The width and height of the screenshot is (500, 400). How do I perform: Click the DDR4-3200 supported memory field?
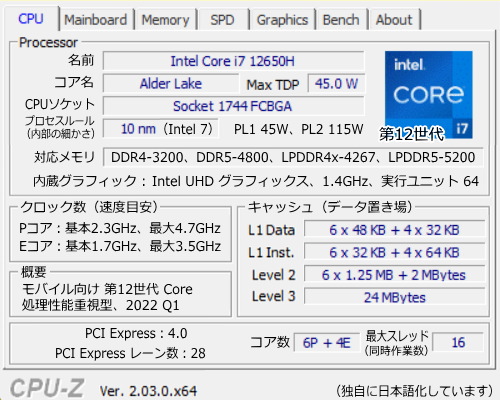pyautogui.click(x=293, y=157)
